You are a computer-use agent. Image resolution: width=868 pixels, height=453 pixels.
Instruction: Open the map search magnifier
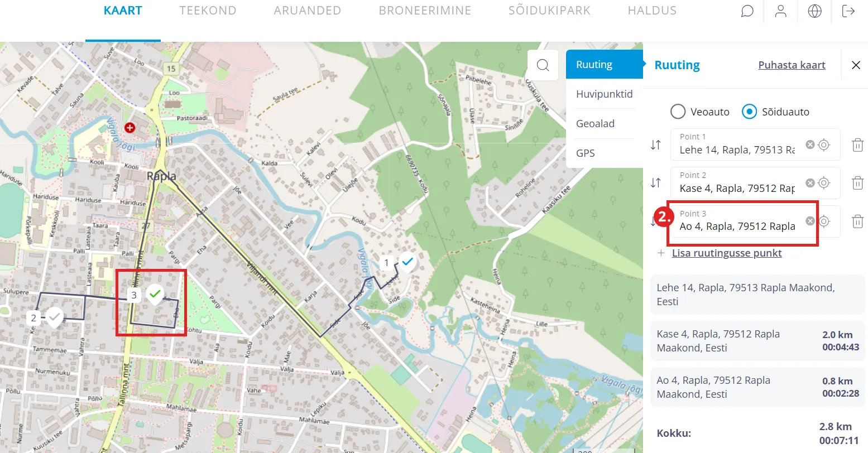pyautogui.click(x=543, y=65)
